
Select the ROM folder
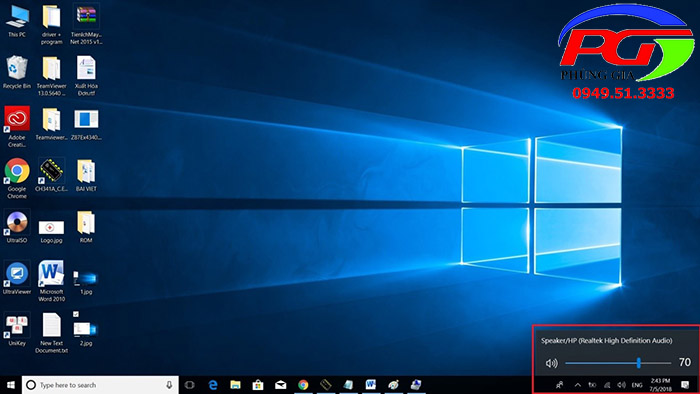click(86, 227)
